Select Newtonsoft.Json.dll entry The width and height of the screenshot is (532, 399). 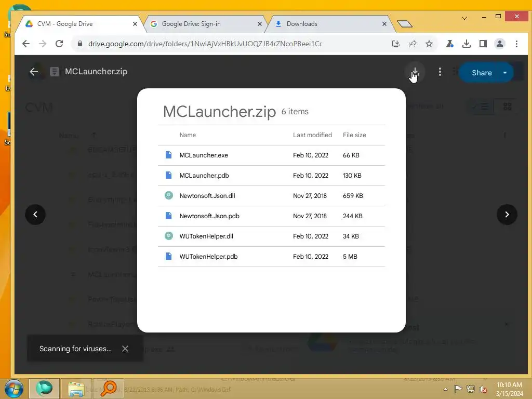tap(271, 196)
